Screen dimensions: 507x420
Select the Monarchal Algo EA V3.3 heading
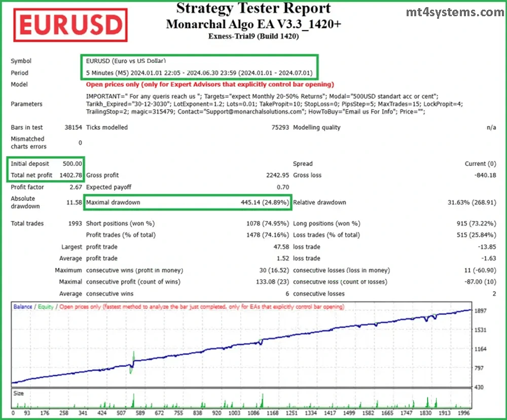(253, 24)
